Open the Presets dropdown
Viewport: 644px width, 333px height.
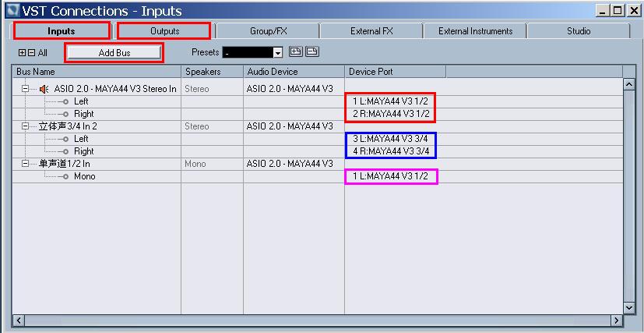[278, 52]
